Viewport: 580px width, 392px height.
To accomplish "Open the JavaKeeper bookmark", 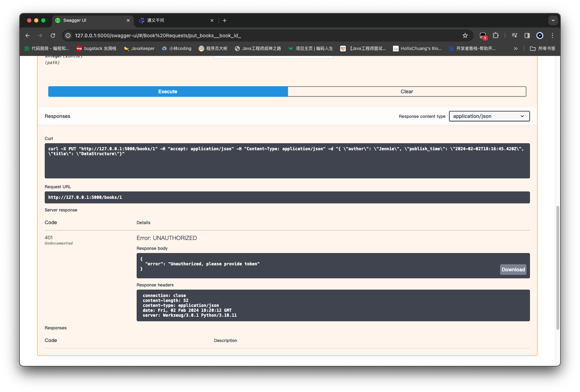I will (x=139, y=49).
